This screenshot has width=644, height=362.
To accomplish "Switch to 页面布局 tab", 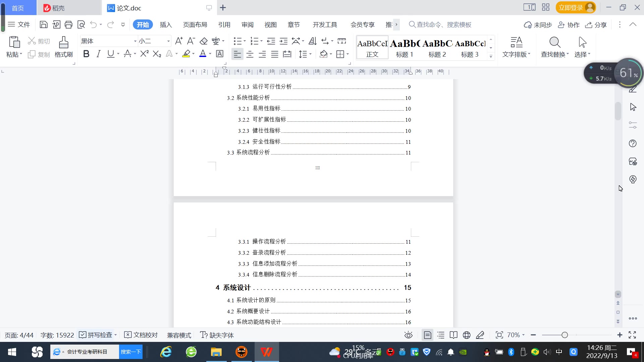I will point(195,24).
